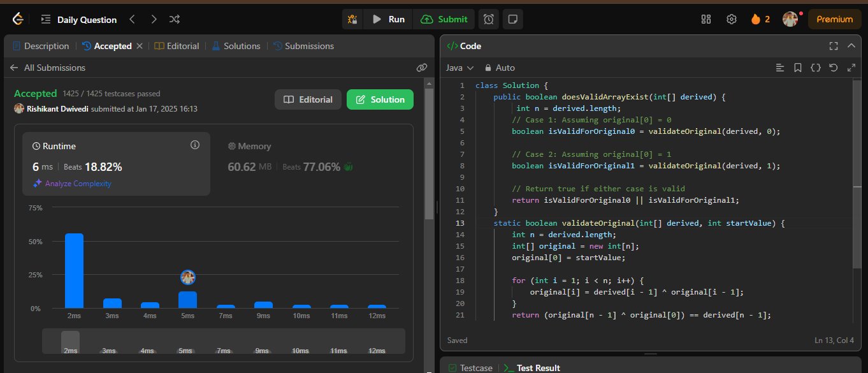Collapse the Code panel chevron
The image size is (868, 373).
coord(851,46)
